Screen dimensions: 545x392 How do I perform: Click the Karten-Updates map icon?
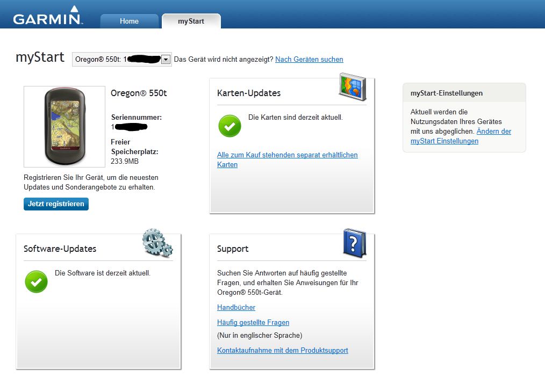pyautogui.click(x=353, y=86)
